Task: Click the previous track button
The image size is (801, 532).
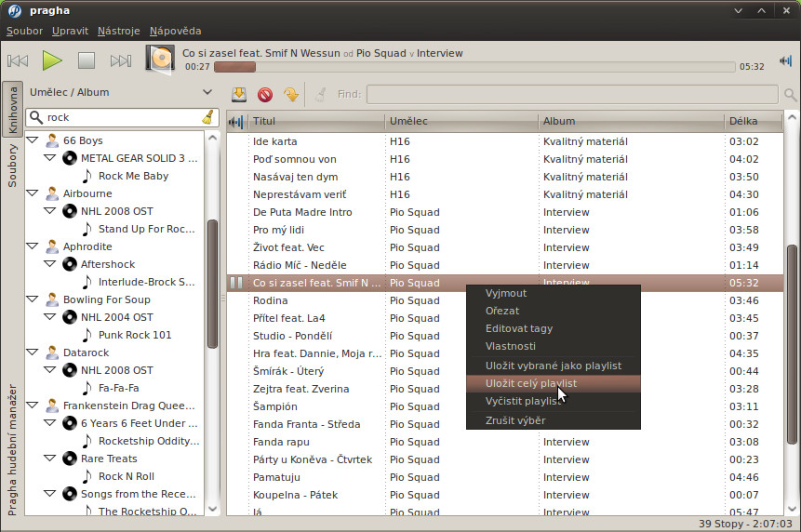Action: coord(18,60)
